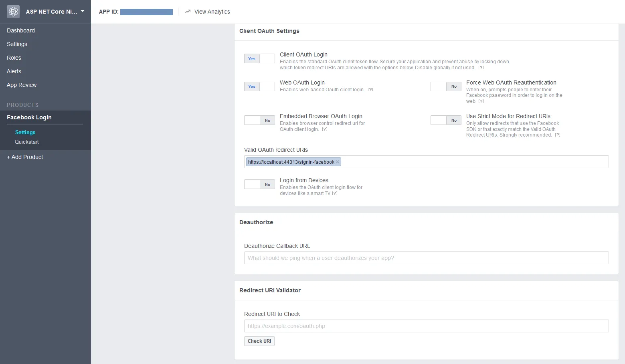Go to Roles page
This screenshot has width=625, height=364.
tap(14, 58)
